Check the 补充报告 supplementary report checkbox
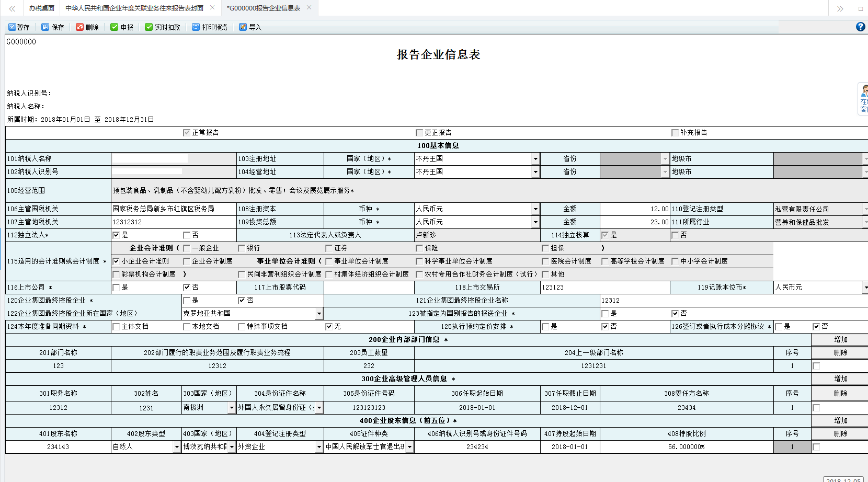 point(675,132)
